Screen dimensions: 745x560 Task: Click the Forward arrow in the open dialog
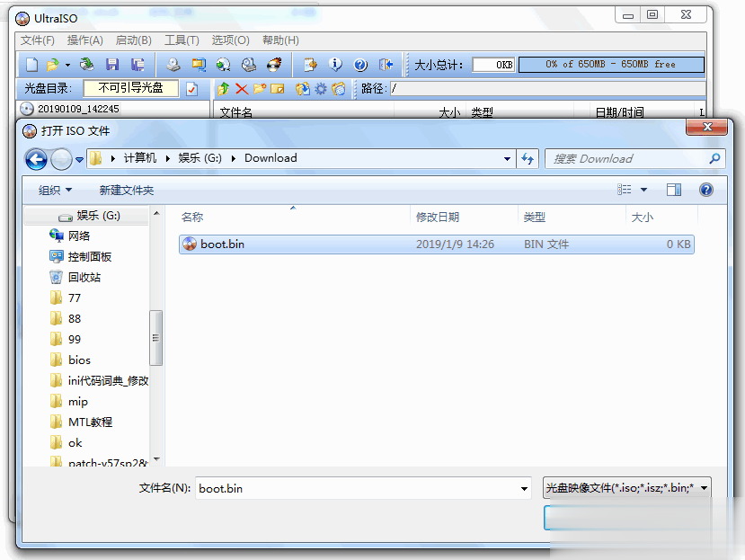[x=61, y=159]
